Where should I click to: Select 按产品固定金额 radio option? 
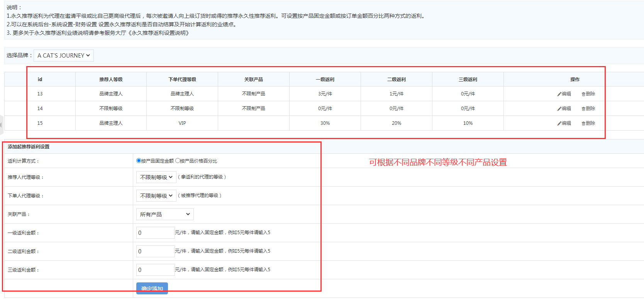point(139,161)
